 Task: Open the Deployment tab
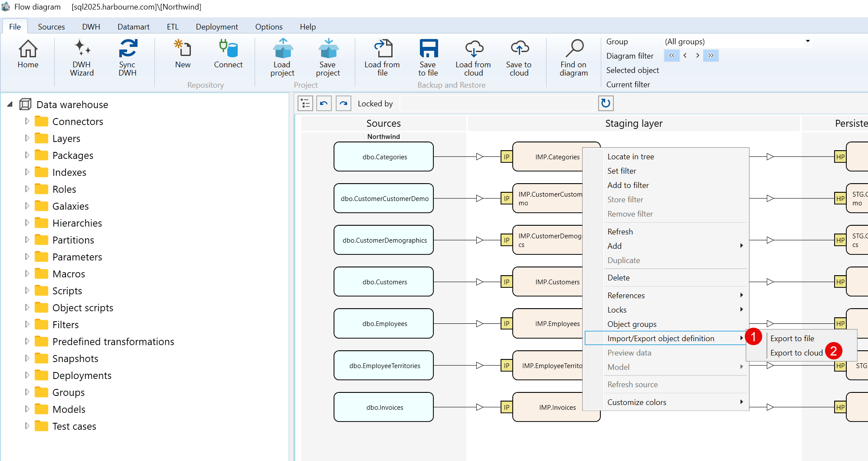[217, 26]
